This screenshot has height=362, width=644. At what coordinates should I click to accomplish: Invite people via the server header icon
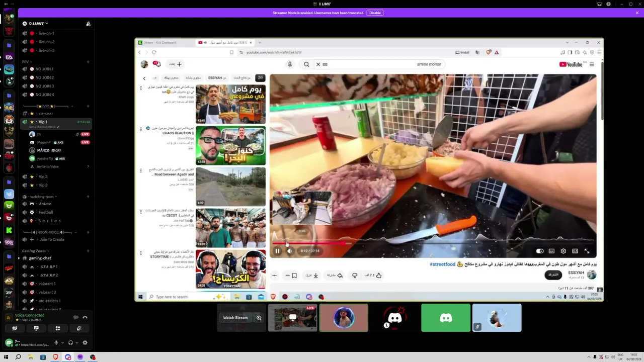tap(88, 24)
